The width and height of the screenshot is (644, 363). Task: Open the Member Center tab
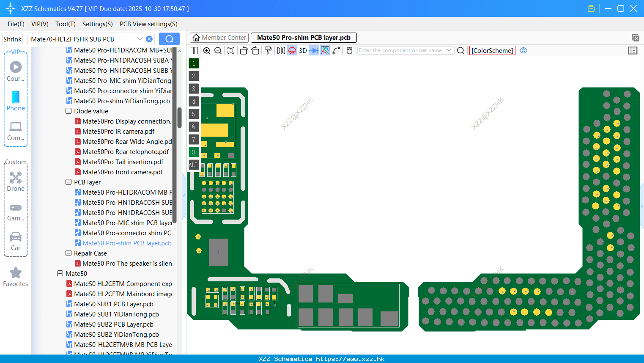[x=219, y=38]
